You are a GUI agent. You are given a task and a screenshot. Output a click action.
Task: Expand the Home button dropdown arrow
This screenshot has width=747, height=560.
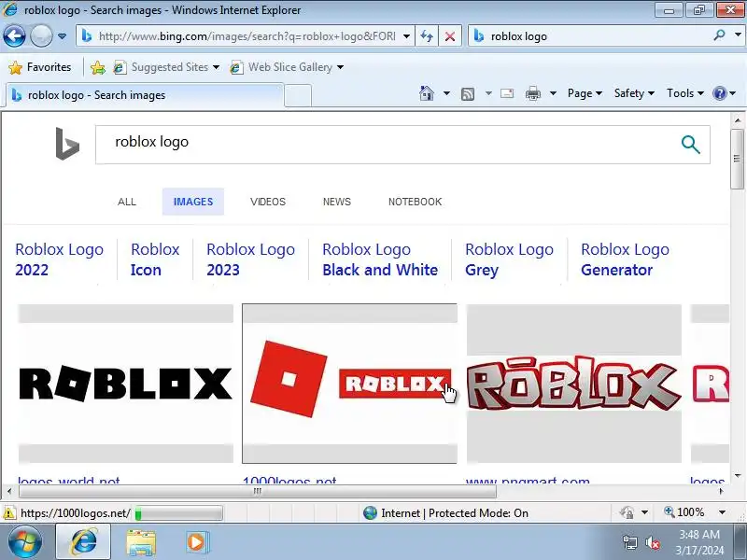pyautogui.click(x=446, y=93)
